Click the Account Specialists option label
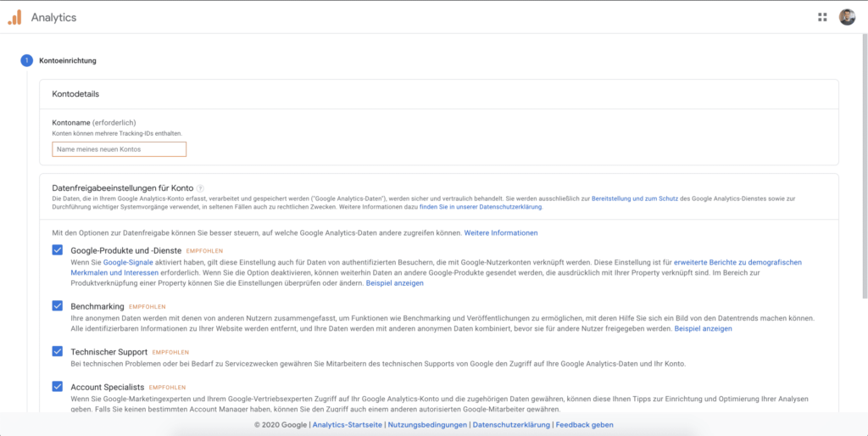Viewport: 868px width, 436px height. coord(108,387)
